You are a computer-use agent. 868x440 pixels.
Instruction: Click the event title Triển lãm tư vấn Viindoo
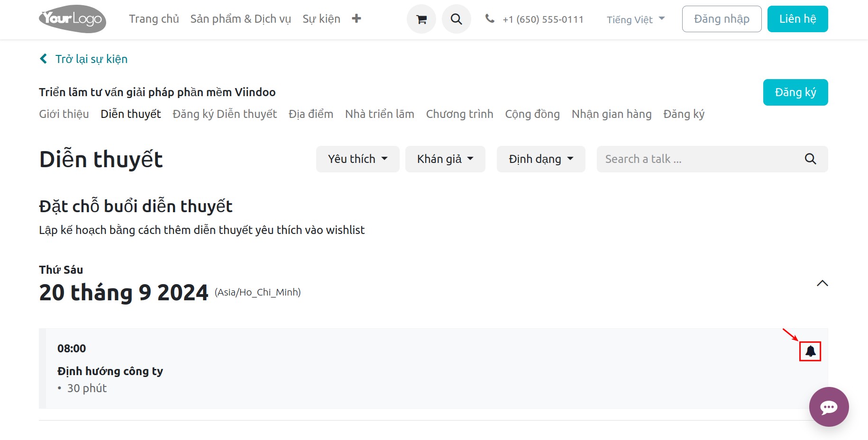pos(157,92)
